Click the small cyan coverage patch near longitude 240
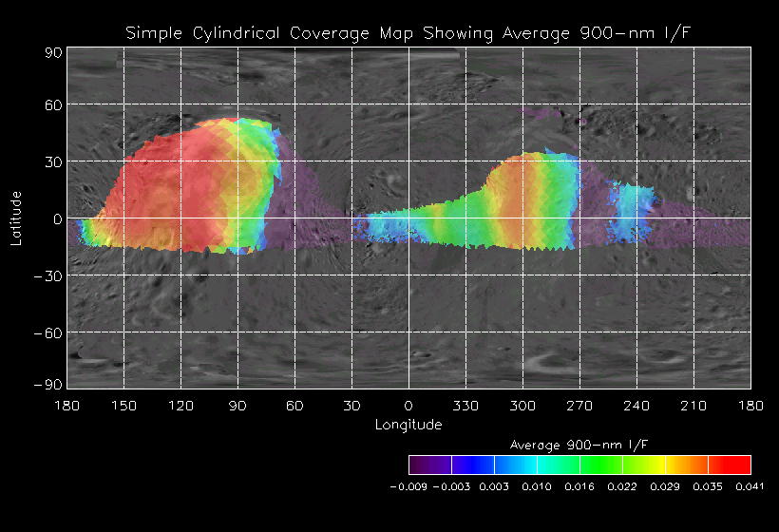The height and width of the screenshot is (532, 779). coord(634,211)
